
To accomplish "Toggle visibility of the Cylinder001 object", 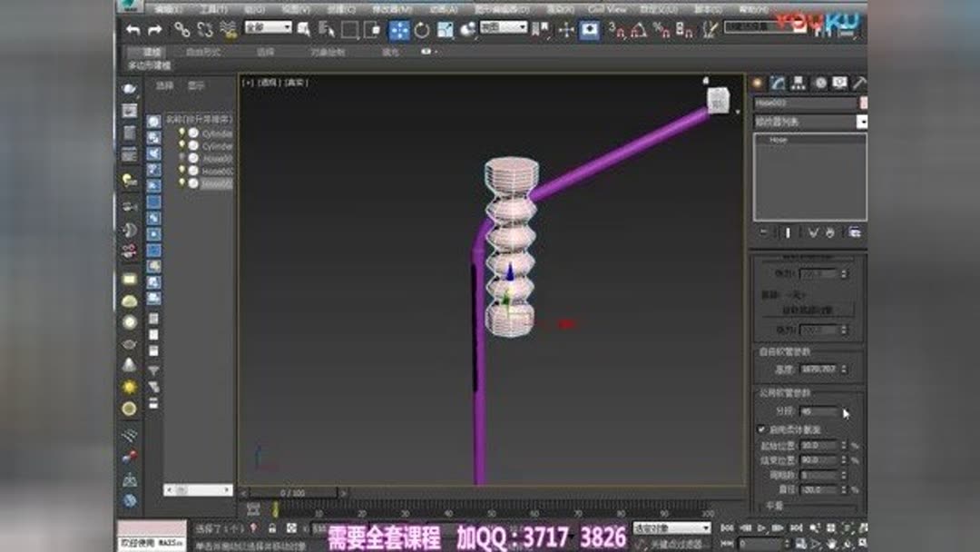I will point(181,131).
